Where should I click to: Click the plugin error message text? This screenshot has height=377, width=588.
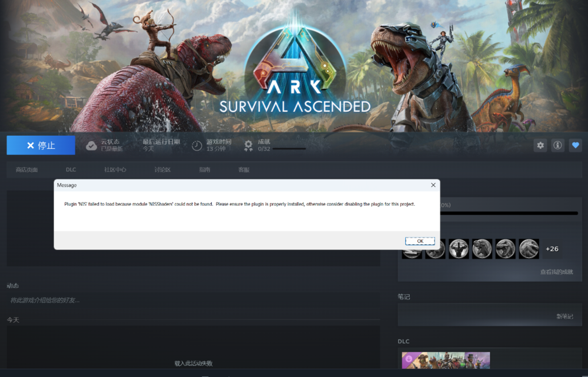240,204
